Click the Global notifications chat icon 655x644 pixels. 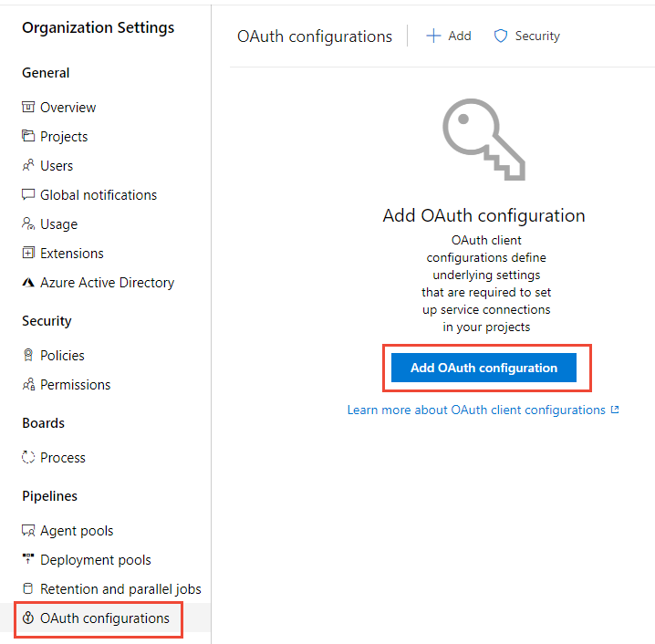coord(28,194)
